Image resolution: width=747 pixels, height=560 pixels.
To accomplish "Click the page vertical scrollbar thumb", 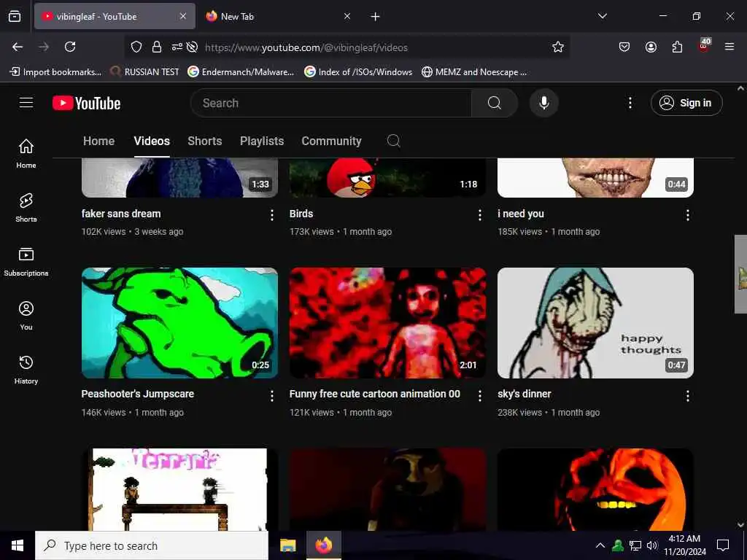I will 740,274.
